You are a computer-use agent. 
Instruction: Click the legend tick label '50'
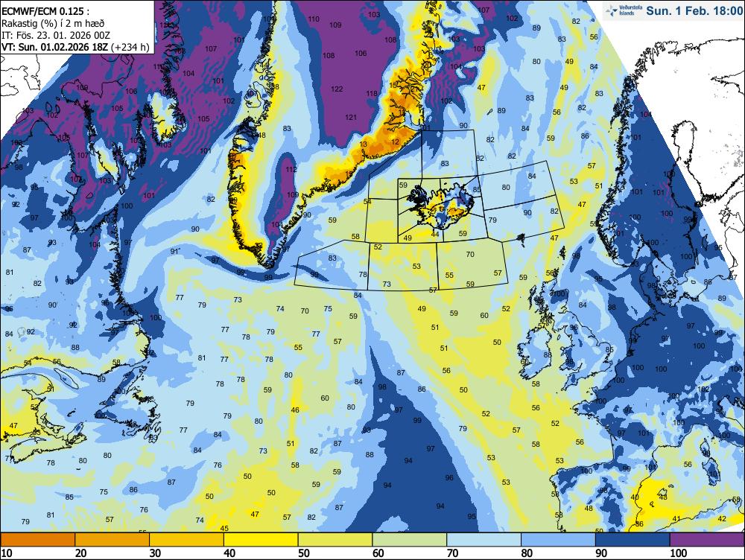click(x=304, y=553)
